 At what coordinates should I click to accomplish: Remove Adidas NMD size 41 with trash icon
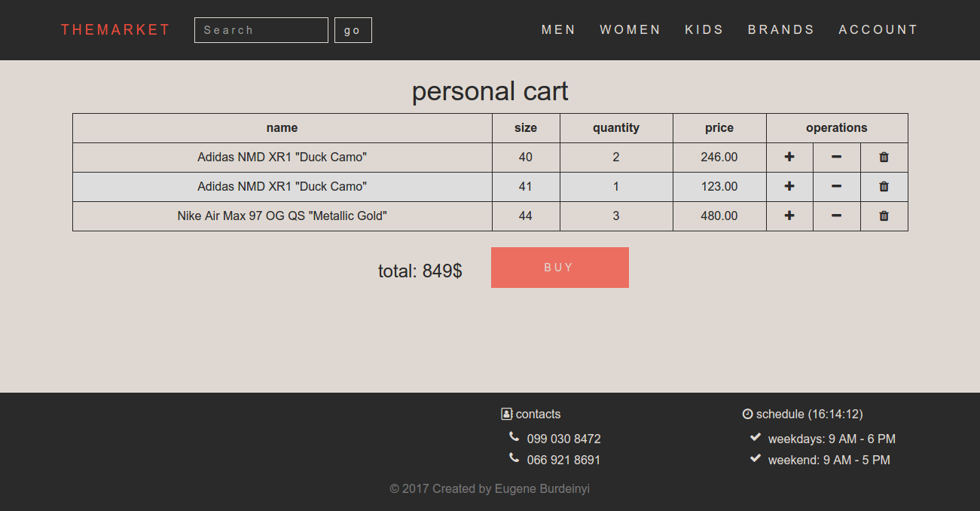click(884, 186)
